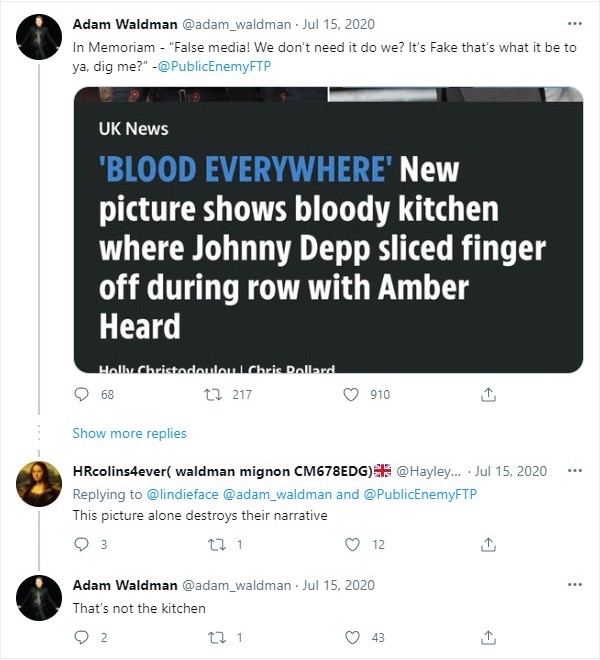Retweet HRcolins4ever's reply
600x660 pixels.
(x=217, y=545)
